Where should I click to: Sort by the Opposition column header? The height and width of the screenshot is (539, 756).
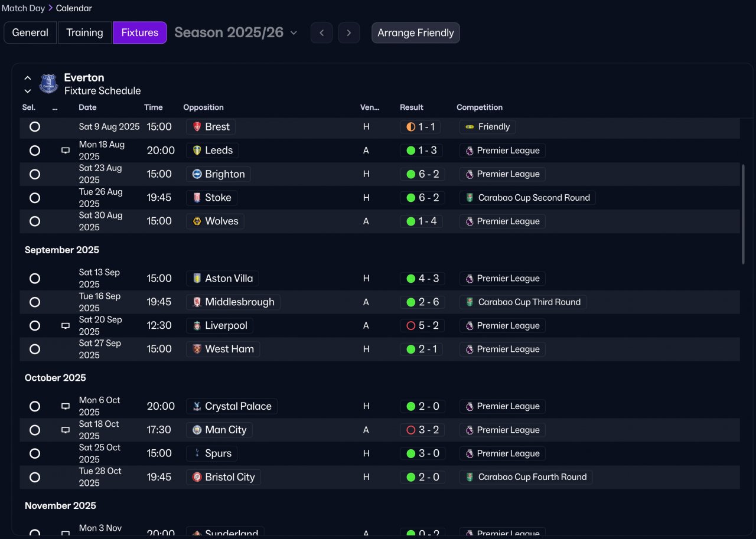203,107
